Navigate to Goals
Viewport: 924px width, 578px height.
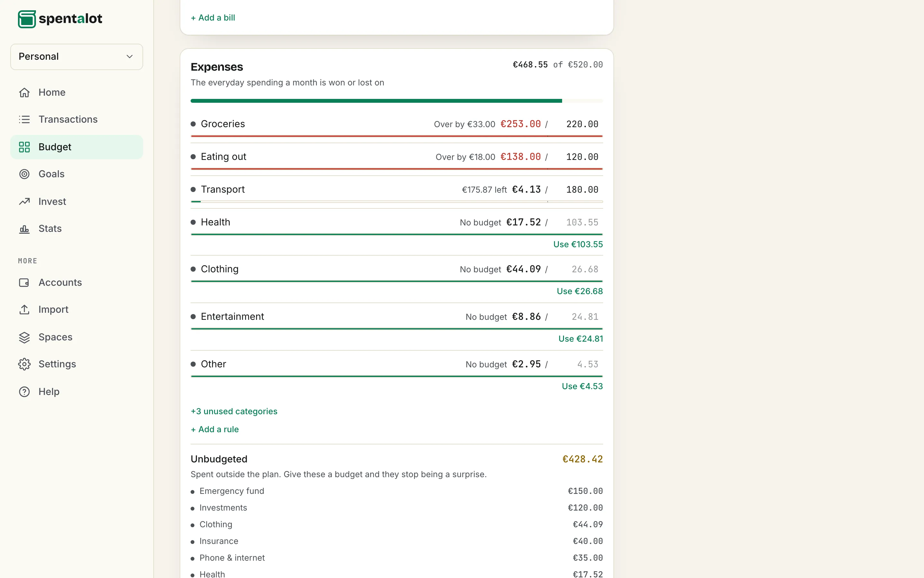tap(77, 174)
